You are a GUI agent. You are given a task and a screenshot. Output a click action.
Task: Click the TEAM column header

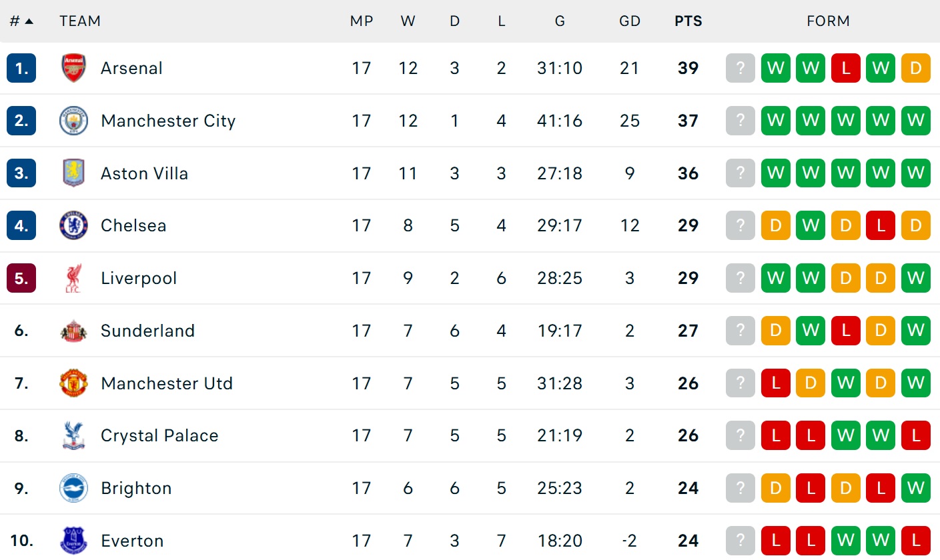(80, 21)
